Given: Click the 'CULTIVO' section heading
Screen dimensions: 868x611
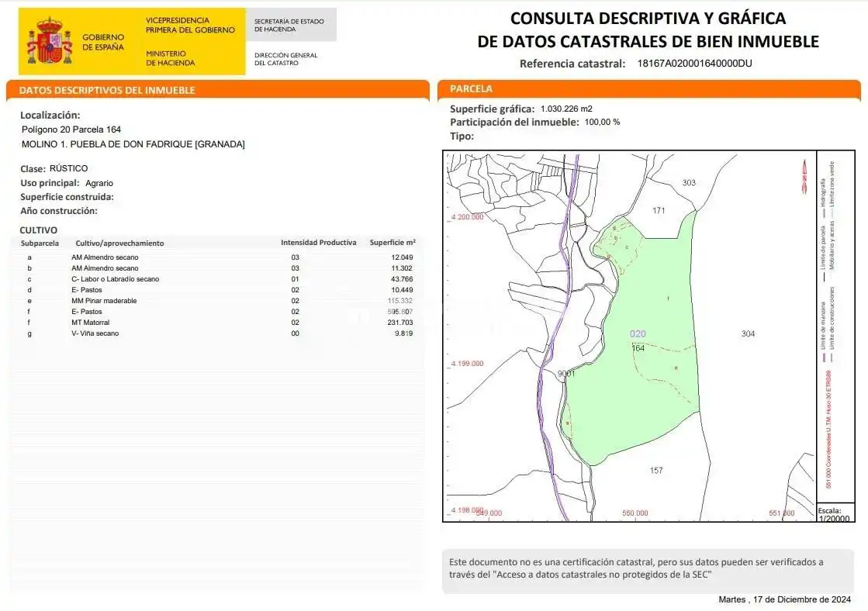Looking at the screenshot, I should click(x=38, y=230).
